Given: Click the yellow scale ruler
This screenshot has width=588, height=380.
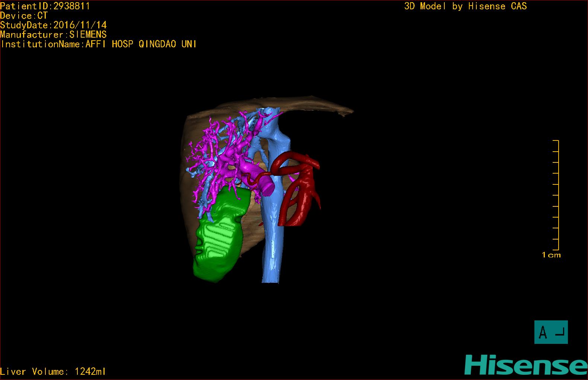Looking at the screenshot, I should 556,195.
